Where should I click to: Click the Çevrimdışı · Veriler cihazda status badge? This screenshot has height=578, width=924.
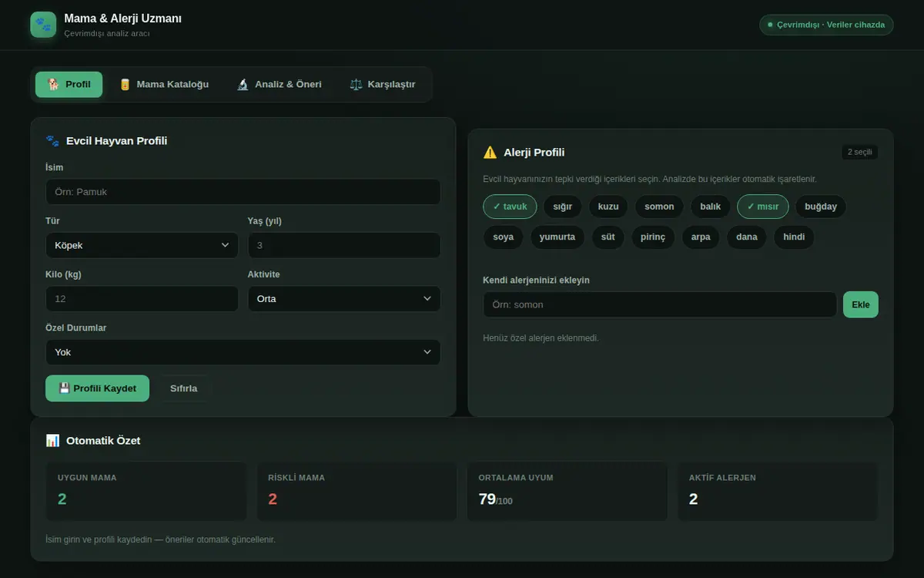[827, 25]
